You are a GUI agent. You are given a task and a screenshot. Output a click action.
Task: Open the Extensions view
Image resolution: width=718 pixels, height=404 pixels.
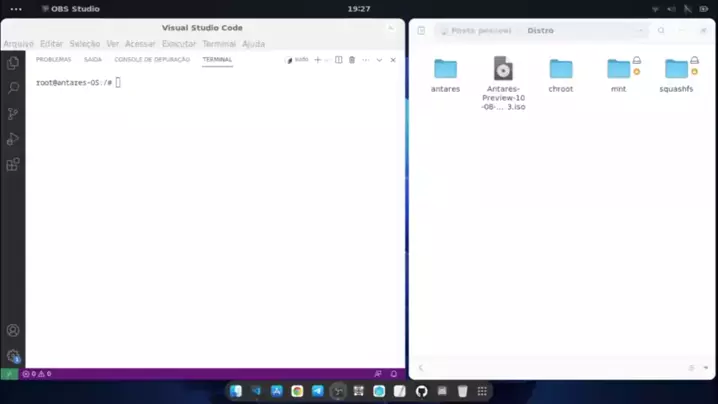(x=13, y=165)
